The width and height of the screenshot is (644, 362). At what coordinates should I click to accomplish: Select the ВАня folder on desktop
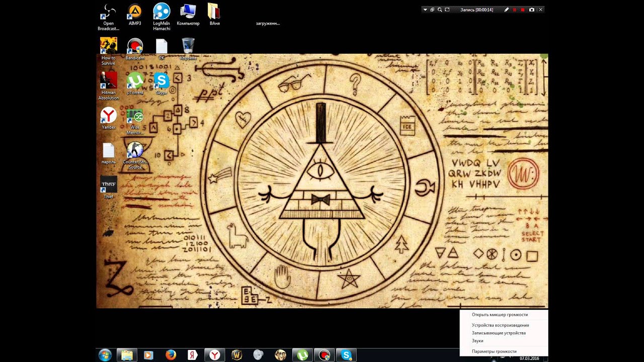(x=215, y=15)
